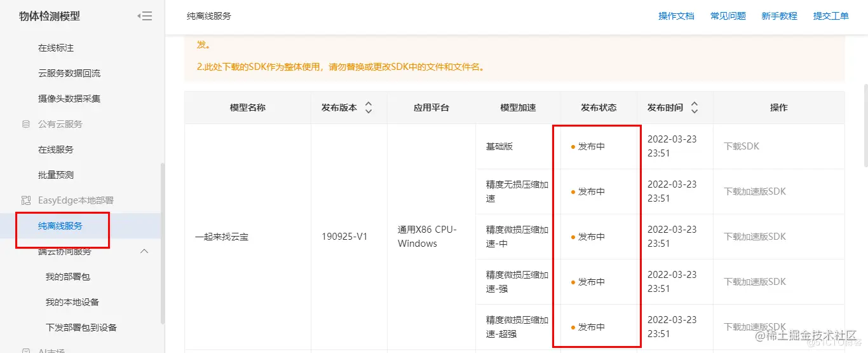This screenshot has height=353, width=868.
Task: Click 下载加速版SDK for 精度微损压缩加速-中
Action: tap(755, 237)
